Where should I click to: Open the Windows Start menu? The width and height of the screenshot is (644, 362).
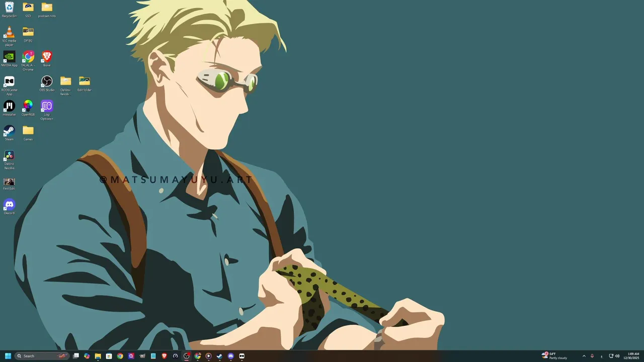click(x=8, y=356)
